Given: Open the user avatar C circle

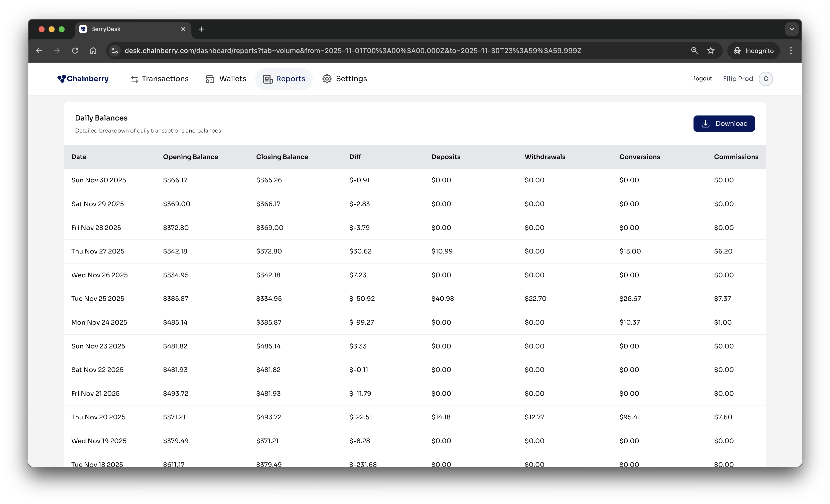Looking at the screenshot, I should [765, 79].
